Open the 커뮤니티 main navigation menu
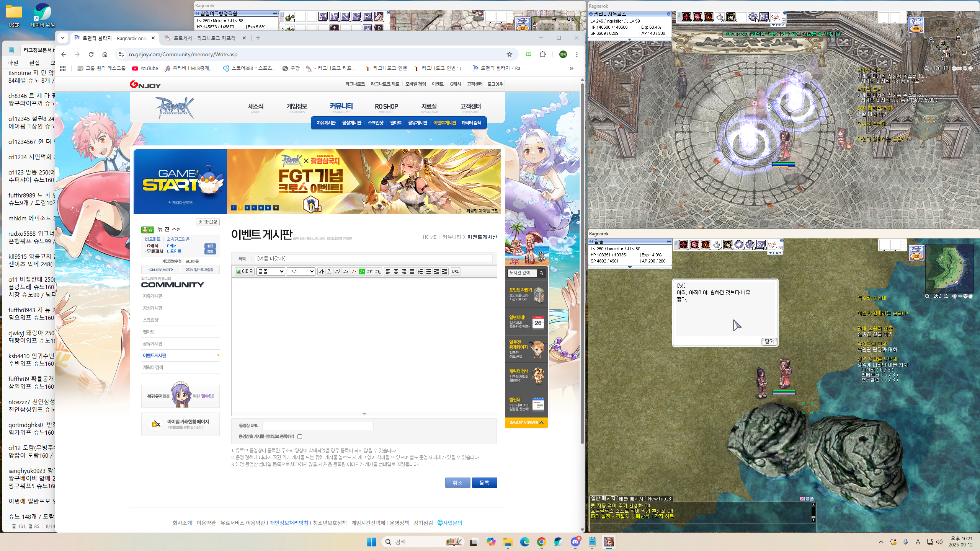Screen dimensions: 980x551 tap(341, 107)
